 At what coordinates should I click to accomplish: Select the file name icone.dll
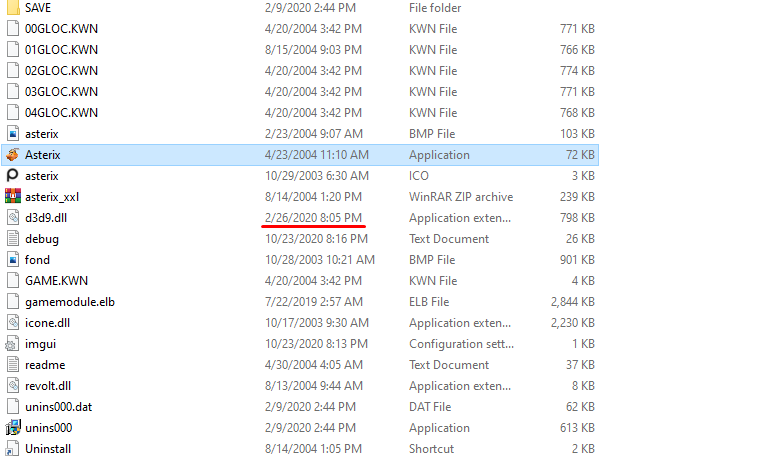pyautogui.click(x=47, y=323)
